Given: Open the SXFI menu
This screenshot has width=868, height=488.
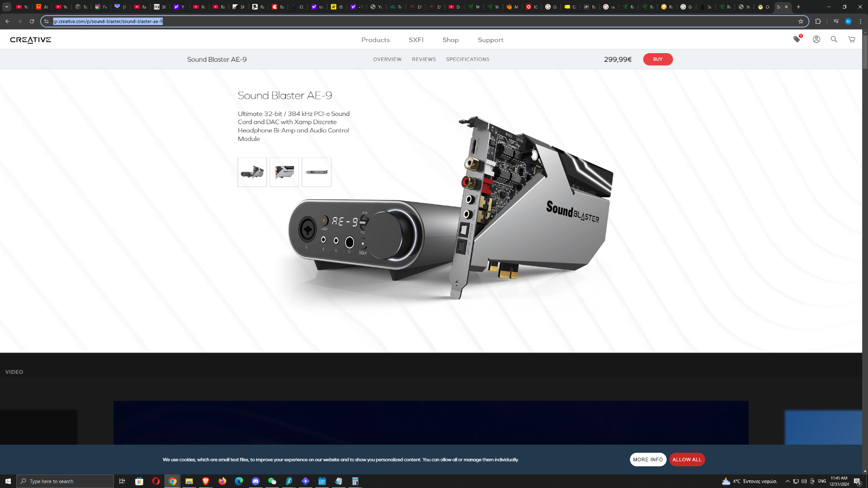Looking at the screenshot, I should [416, 40].
